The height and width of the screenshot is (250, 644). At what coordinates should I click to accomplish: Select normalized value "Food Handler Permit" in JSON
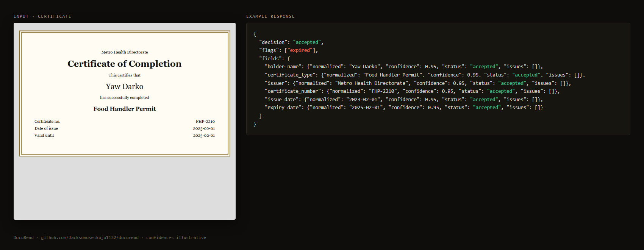(x=393, y=75)
